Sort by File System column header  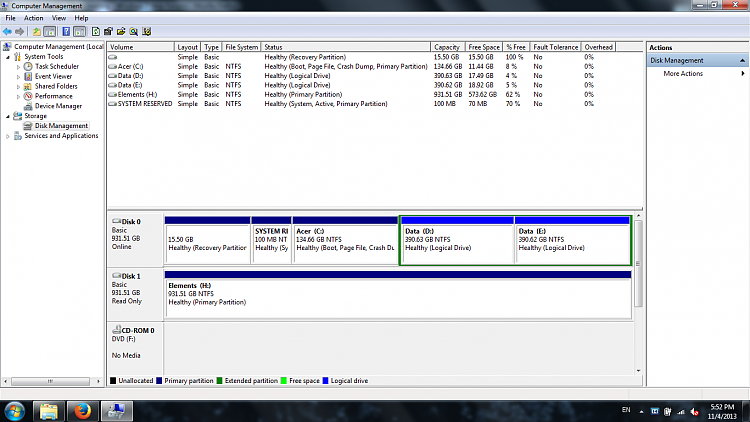click(x=241, y=47)
